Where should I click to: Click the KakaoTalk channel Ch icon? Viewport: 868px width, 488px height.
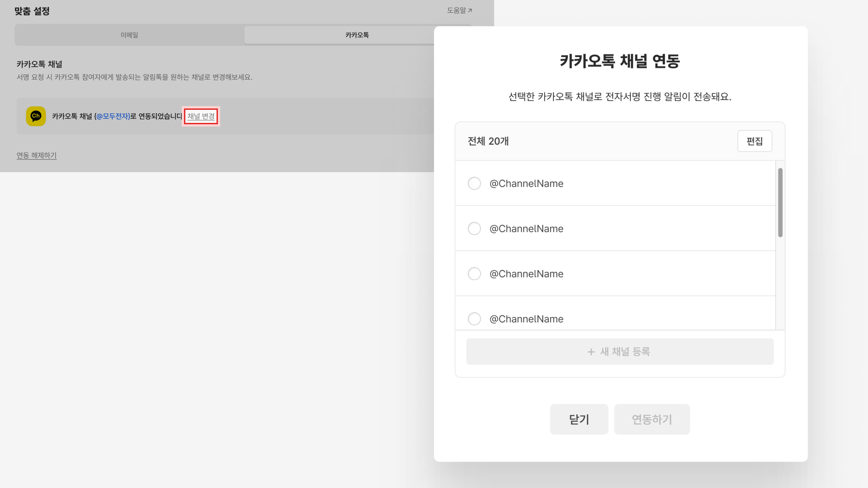tap(36, 116)
